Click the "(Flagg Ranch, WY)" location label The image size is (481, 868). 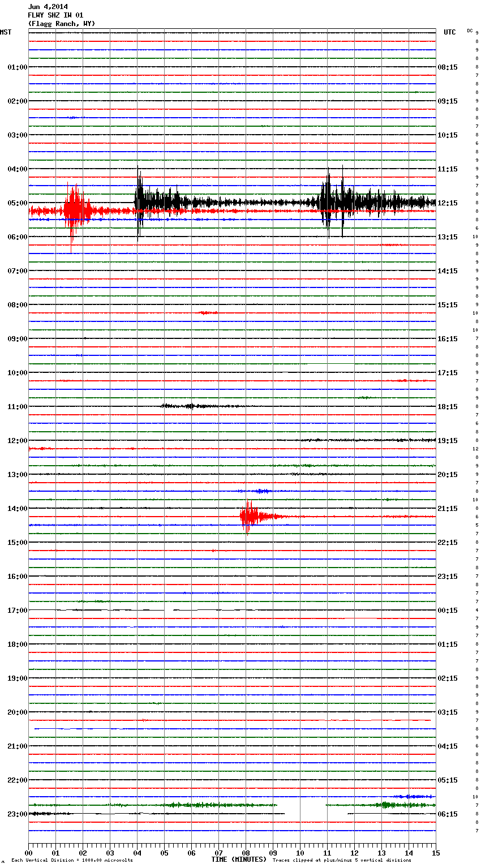(x=62, y=24)
